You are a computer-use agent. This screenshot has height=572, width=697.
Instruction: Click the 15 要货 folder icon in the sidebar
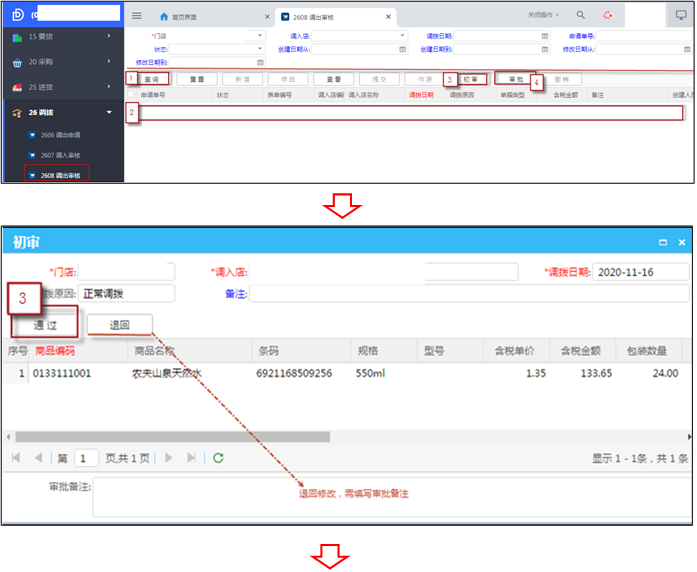17,37
